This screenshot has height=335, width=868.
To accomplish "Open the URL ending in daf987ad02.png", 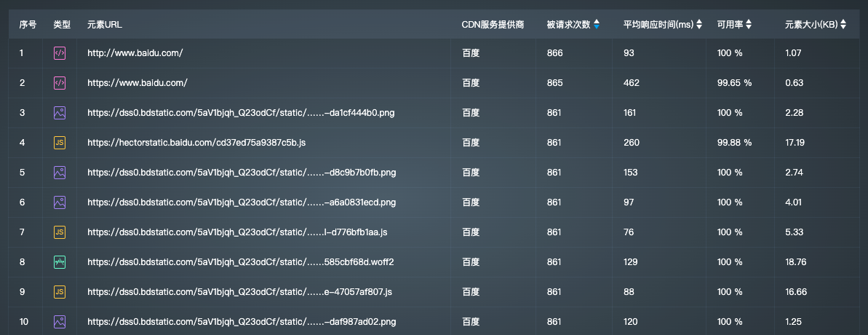I will [242, 322].
